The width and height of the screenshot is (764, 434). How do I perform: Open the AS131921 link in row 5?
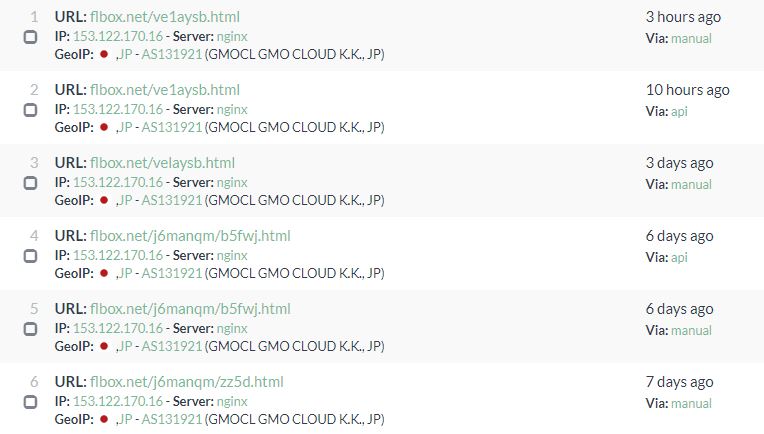pyautogui.click(x=171, y=346)
